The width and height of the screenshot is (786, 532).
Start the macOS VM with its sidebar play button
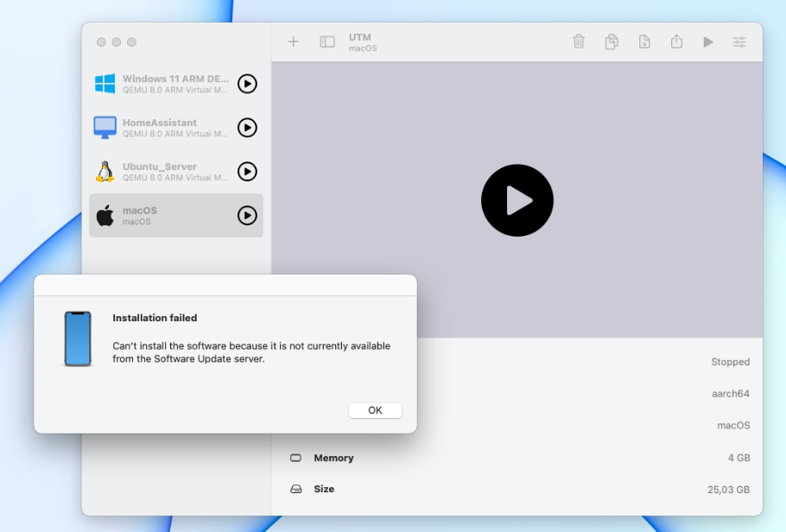pyautogui.click(x=247, y=216)
